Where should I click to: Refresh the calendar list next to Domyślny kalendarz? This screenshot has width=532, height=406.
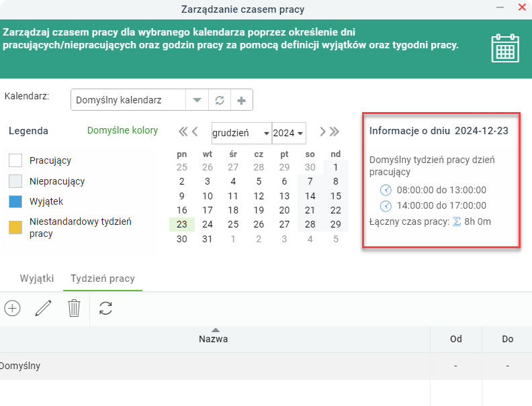tap(220, 100)
